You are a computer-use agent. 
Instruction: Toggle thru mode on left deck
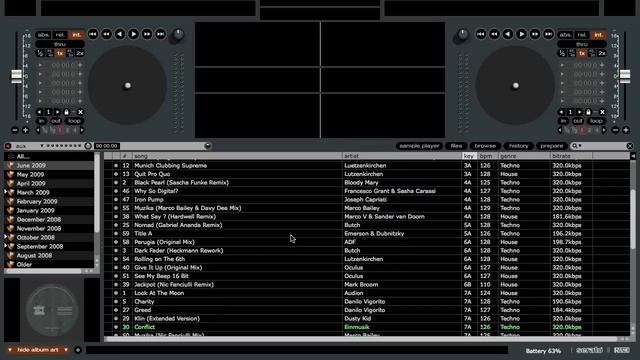pos(60,44)
